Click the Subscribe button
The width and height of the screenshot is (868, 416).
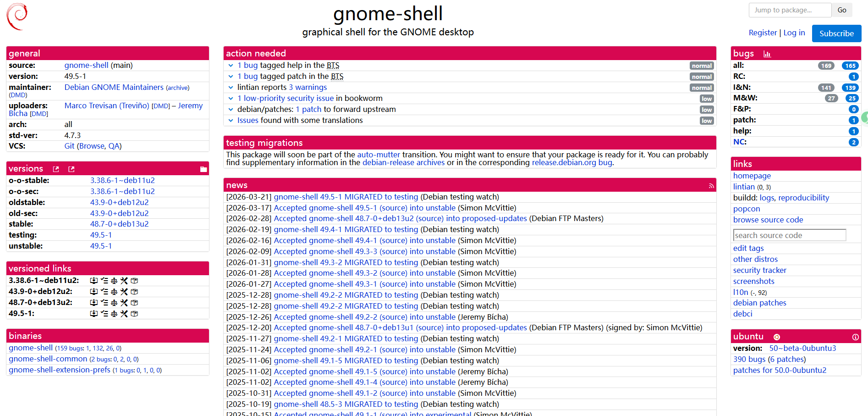836,33
